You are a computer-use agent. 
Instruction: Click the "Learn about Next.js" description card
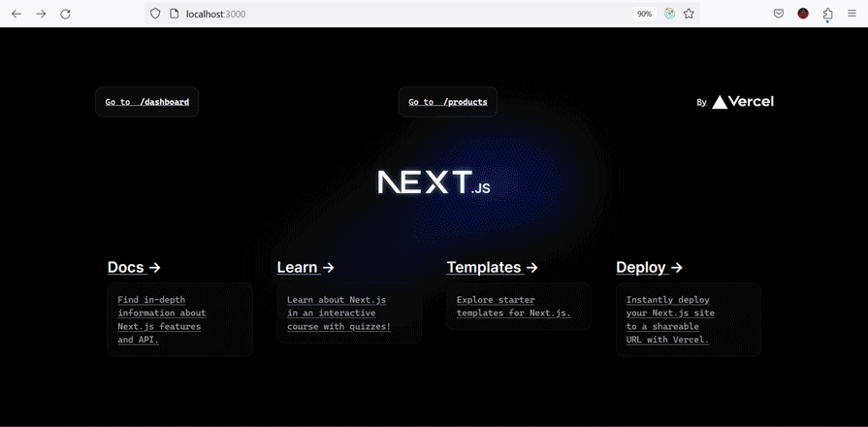coord(349,312)
